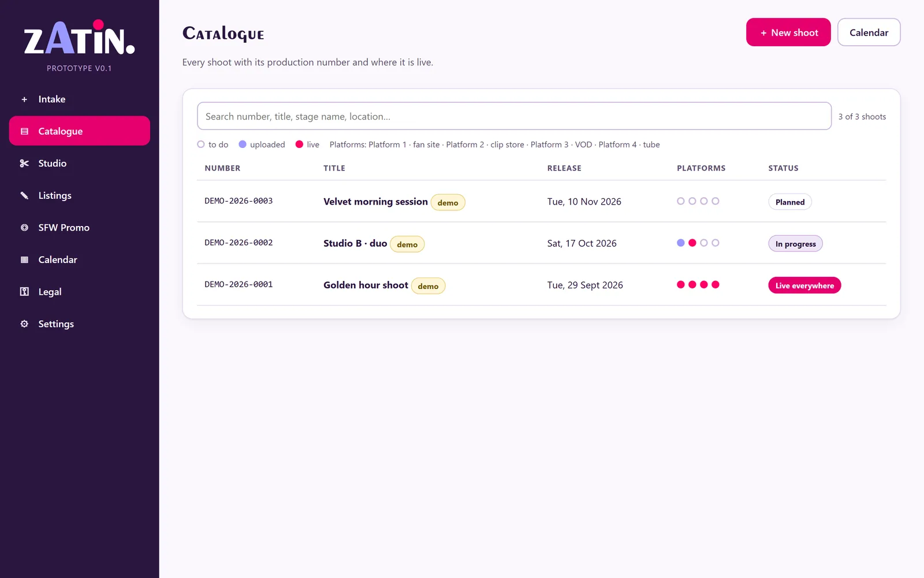
Task: Go to Catalogue in the sidebar
Action: (80, 131)
